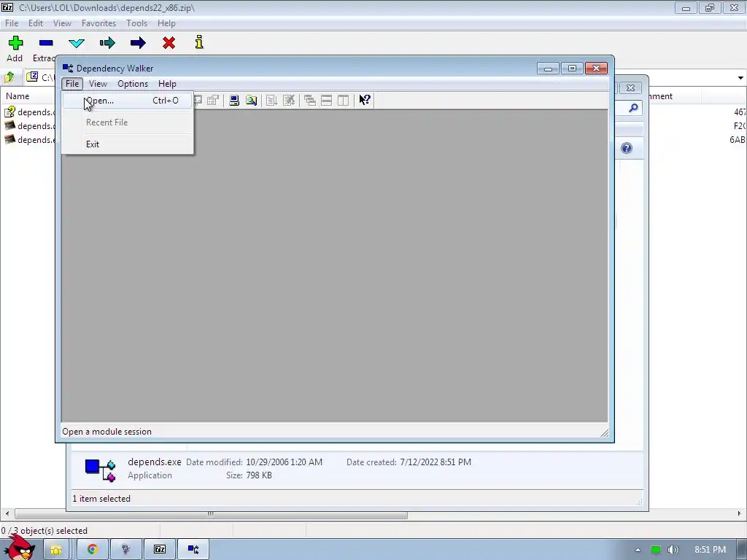Select the third depends file row in 7-Zip
Screen dimensions: 747x560
(x=29, y=139)
